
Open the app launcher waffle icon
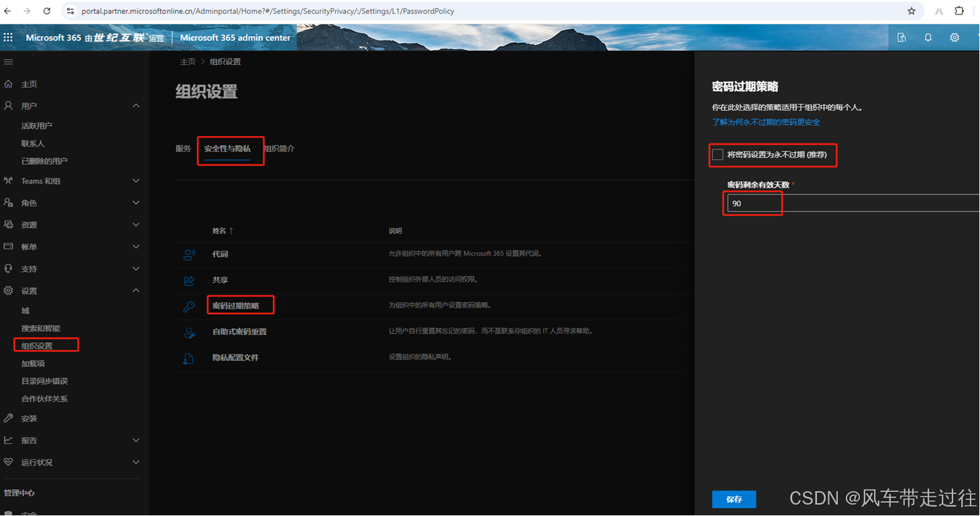tap(8, 38)
